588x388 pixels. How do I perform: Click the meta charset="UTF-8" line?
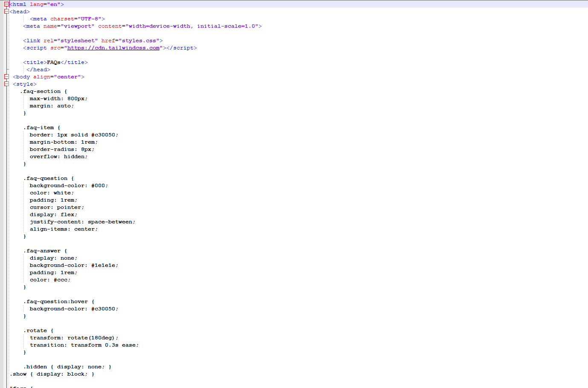click(67, 19)
